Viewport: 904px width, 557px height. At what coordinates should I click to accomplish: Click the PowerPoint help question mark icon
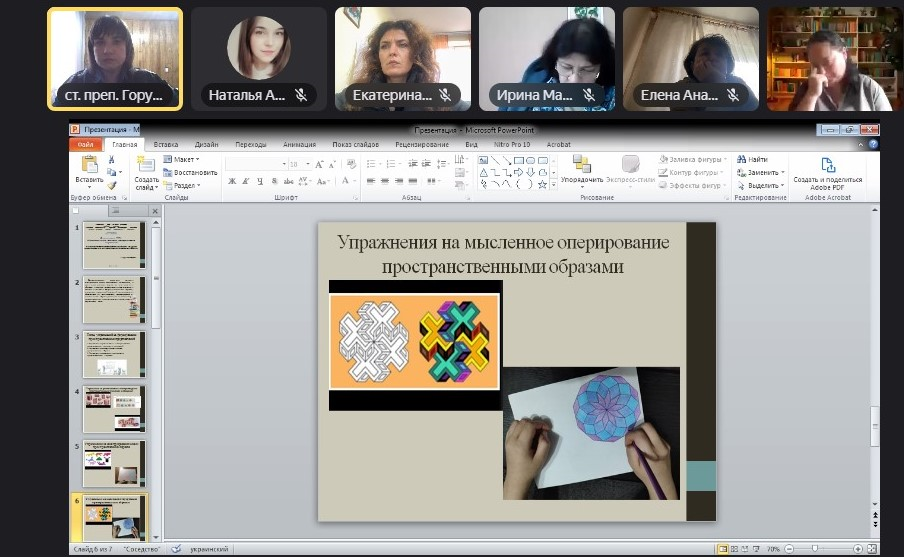point(873,144)
